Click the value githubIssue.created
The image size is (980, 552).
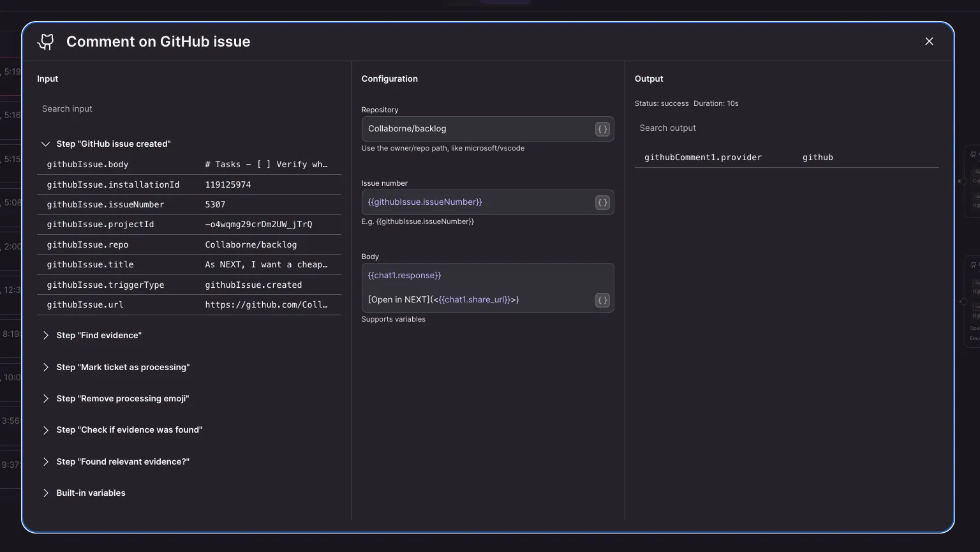coord(253,285)
